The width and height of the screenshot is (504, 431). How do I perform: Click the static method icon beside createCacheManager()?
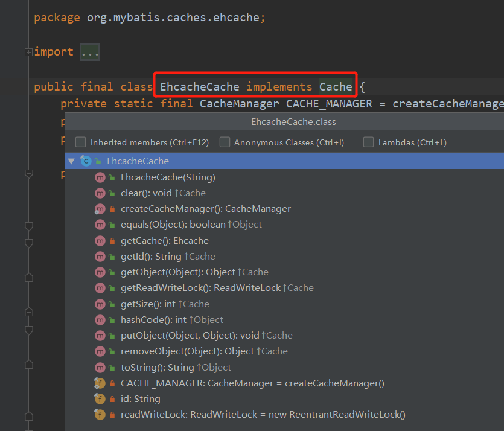click(x=100, y=209)
